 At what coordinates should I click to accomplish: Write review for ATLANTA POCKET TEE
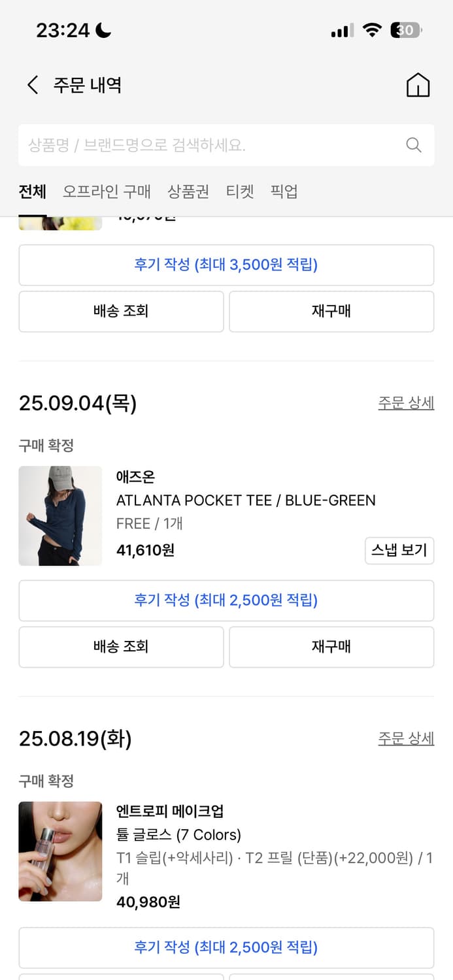[226, 600]
